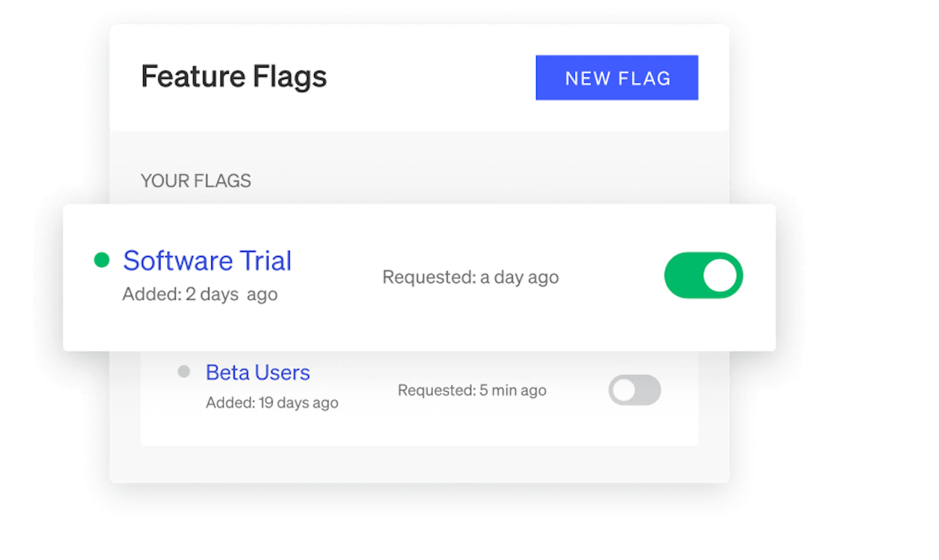The image size is (939, 560).
Task: Select the Feature Flags heading
Action: 234,77
